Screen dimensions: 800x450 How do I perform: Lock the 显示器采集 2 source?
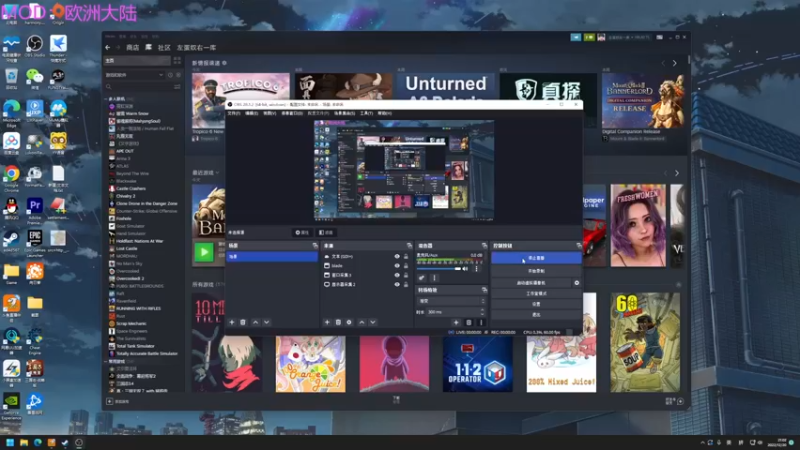coord(406,284)
